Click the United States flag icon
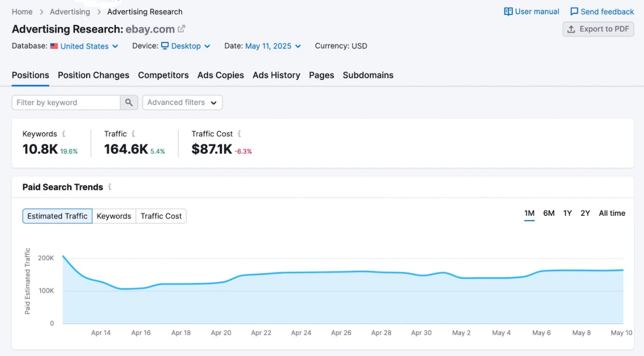644x356 pixels. (x=54, y=46)
